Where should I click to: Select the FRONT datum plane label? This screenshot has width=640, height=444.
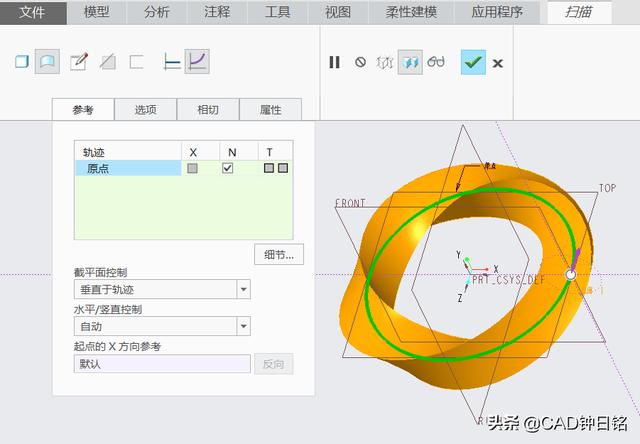click(350, 203)
